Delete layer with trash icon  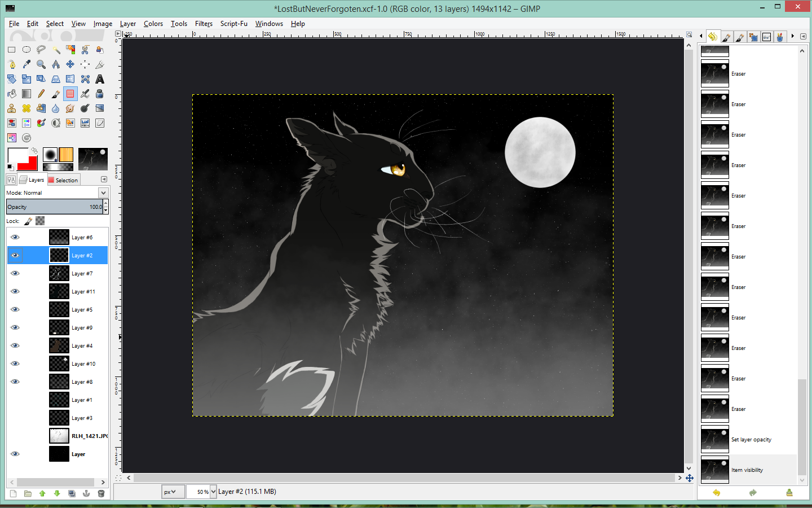click(101, 493)
